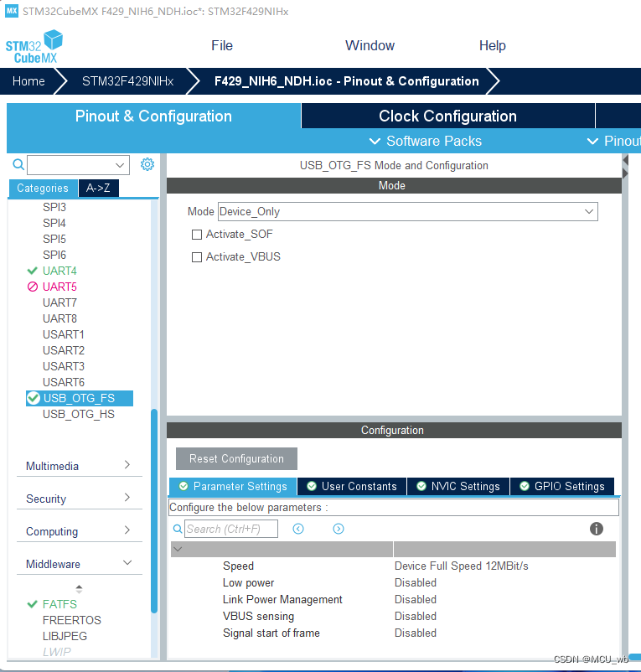641x672 pixels.
Task: Select USB_OTG_FS peripheral
Action: (80, 398)
